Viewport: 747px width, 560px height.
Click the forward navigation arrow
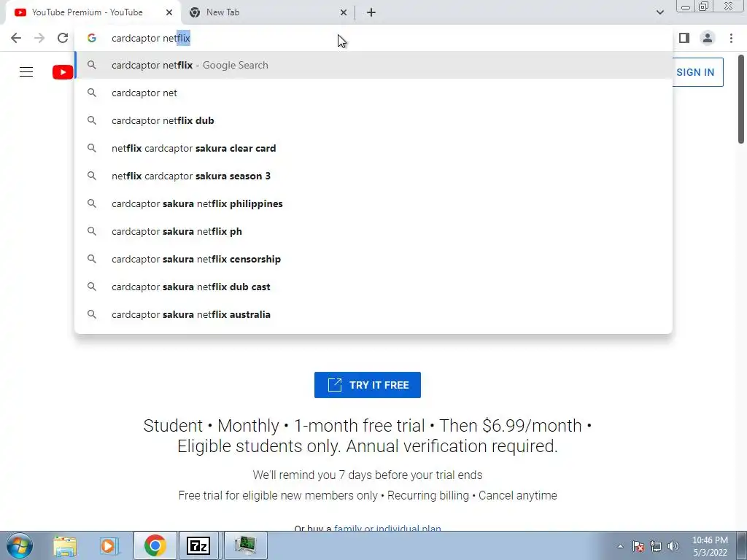(39, 38)
